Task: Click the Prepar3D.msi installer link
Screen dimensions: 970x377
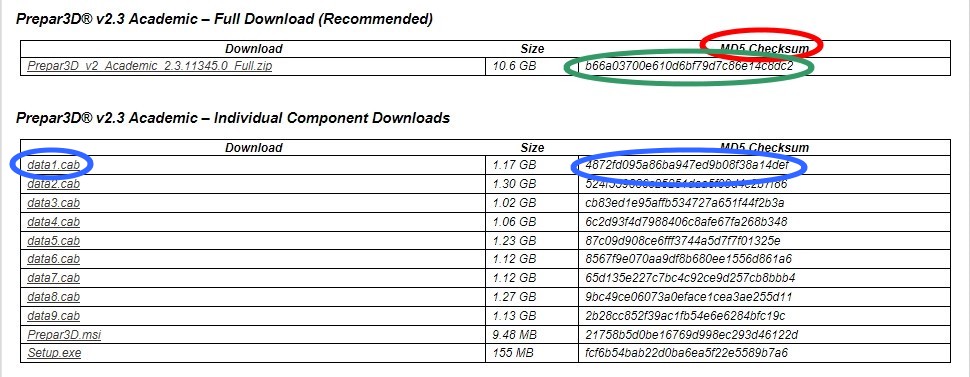Action: 64,334
